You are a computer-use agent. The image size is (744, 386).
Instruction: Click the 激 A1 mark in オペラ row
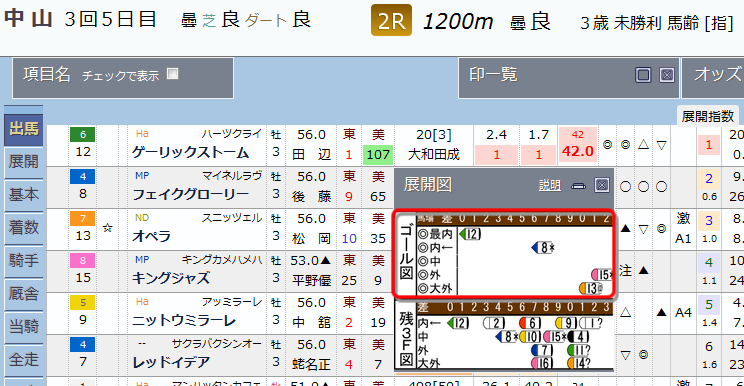(683, 229)
